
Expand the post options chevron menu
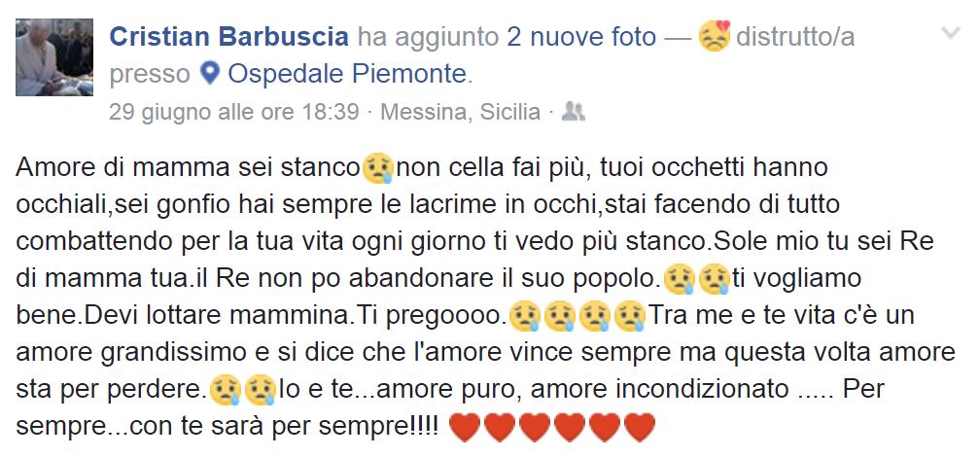click(x=950, y=32)
